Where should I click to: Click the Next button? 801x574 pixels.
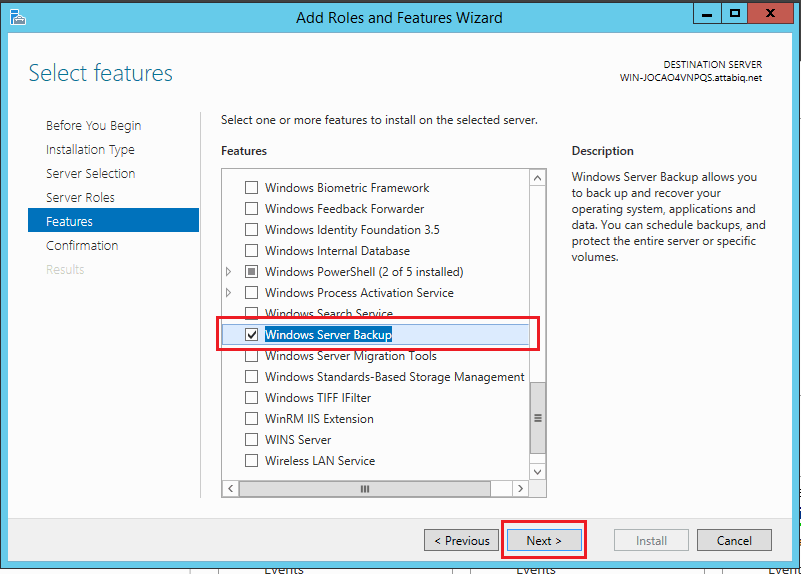[543, 541]
